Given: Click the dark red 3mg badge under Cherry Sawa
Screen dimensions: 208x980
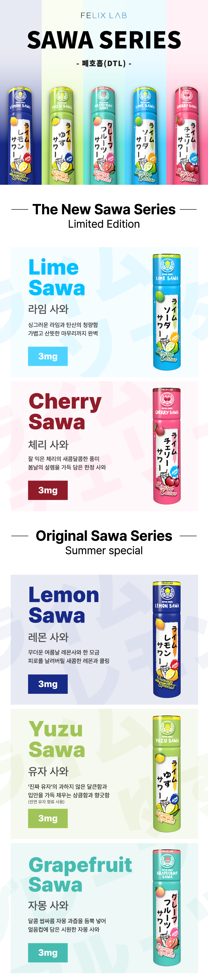Looking at the screenshot, I should pos(48,490).
